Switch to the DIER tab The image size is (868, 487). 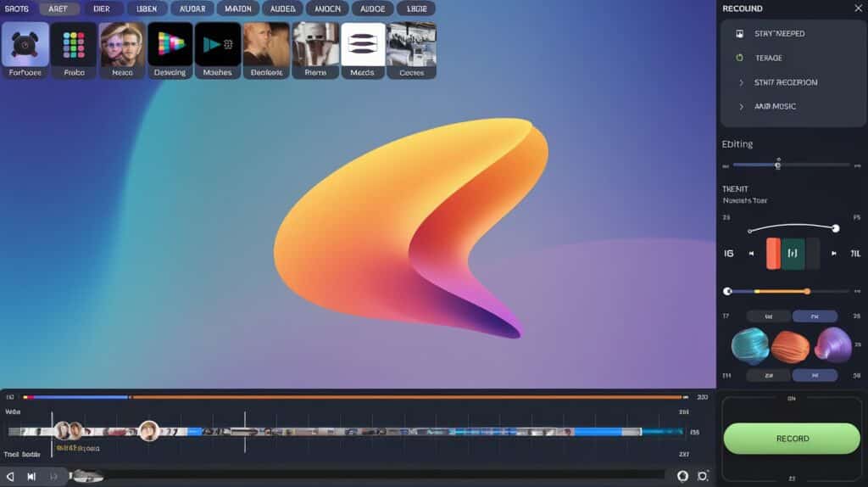point(102,8)
